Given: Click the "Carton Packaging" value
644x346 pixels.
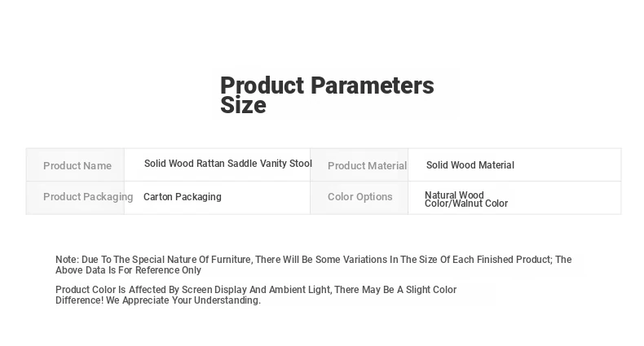Looking at the screenshot, I should (x=182, y=197).
